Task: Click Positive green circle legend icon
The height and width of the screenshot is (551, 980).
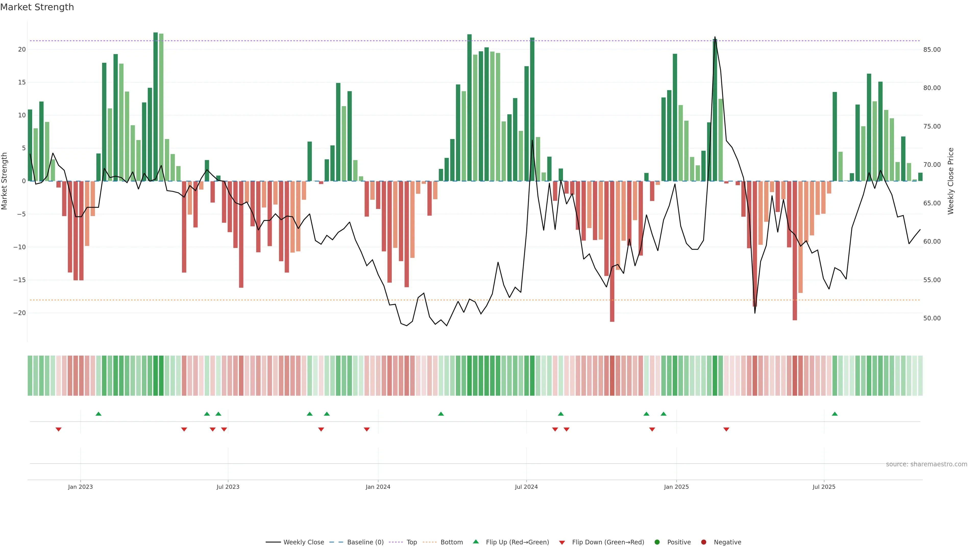Action: click(x=657, y=542)
